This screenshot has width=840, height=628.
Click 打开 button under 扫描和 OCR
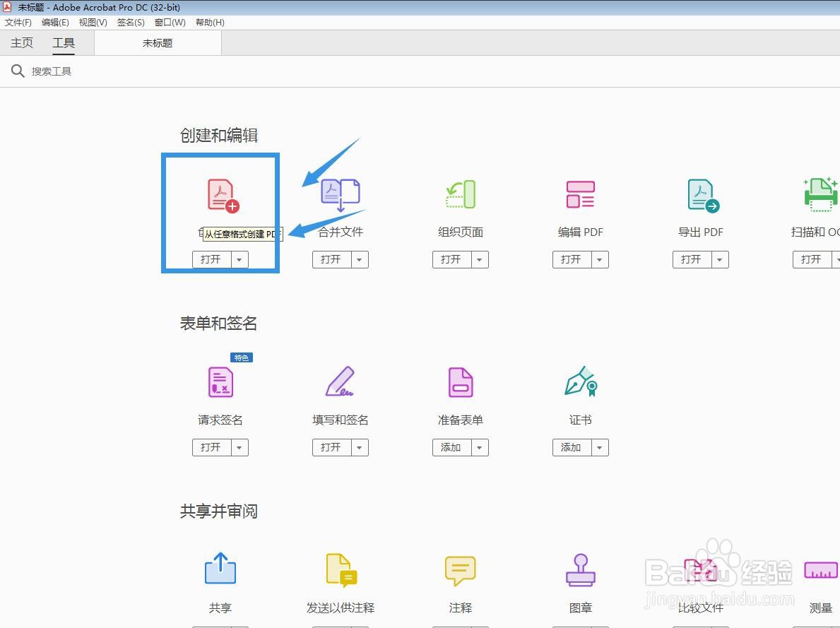tap(812, 259)
